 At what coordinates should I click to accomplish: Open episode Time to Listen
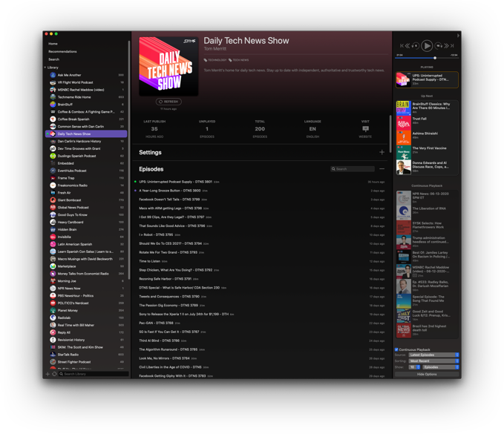(x=260, y=261)
